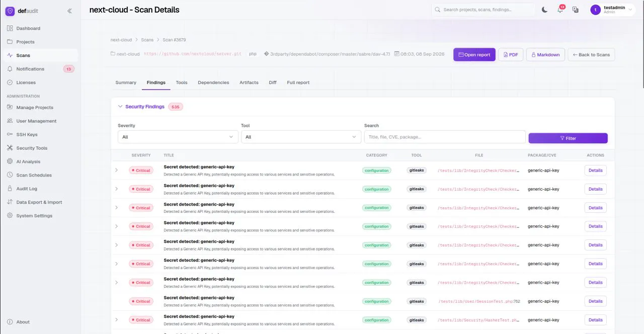Open Licenses page
This screenshot has width=644, height=334.
click(x=40, y=82)
